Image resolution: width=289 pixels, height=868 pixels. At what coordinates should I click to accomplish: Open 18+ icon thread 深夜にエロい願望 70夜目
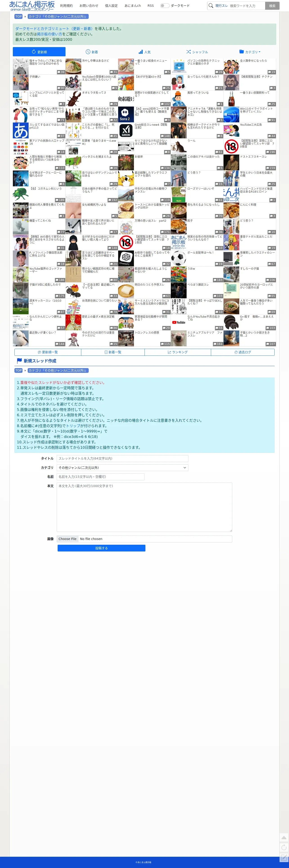(x=231, y=147)
